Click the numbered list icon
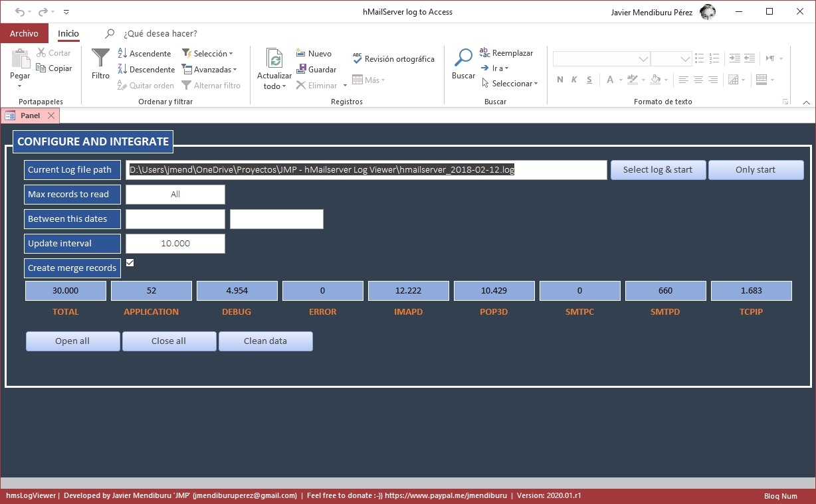Viewport: 816px width, 504px height. coord(715,58)
